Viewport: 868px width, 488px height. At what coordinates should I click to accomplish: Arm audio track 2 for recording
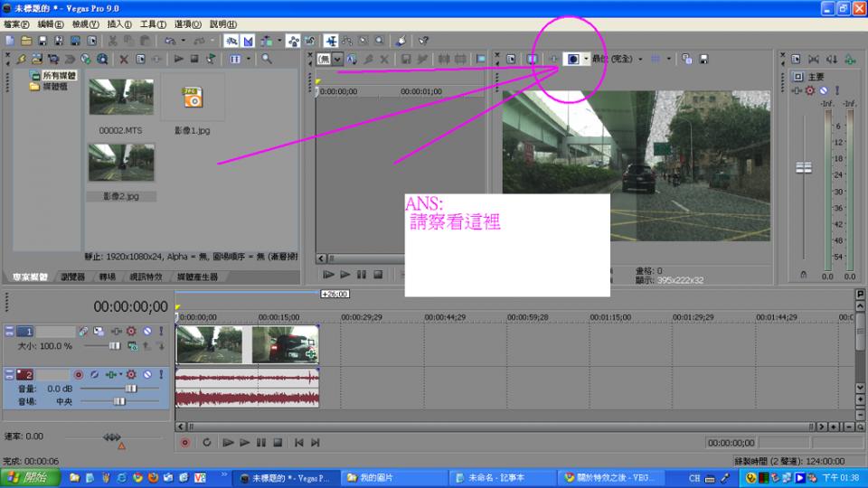coord(79,373)
